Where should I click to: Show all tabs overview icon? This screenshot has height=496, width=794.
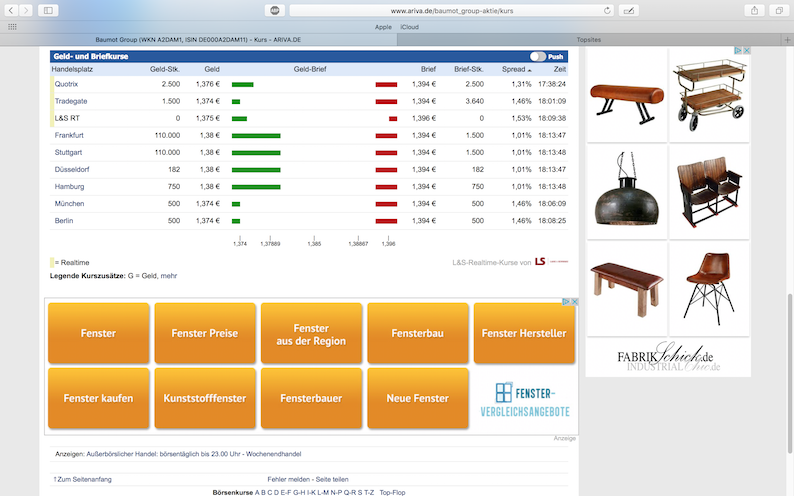click(x=779, y=10)
